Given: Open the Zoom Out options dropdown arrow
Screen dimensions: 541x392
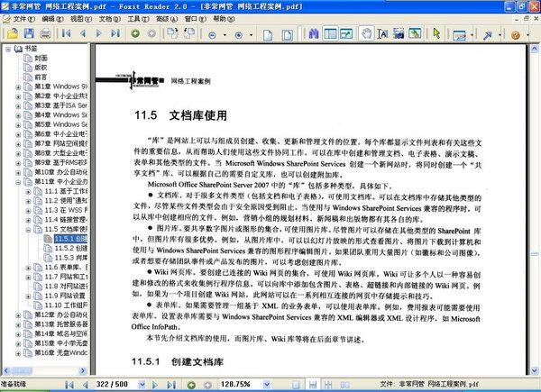Looking at the screenshot, I should (225, 35).
